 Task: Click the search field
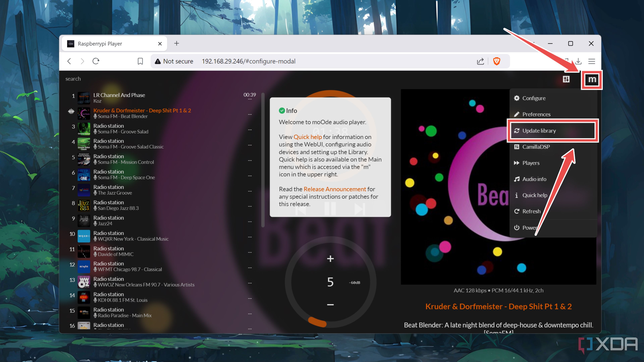pyautogui.click(x=73, y=79)
